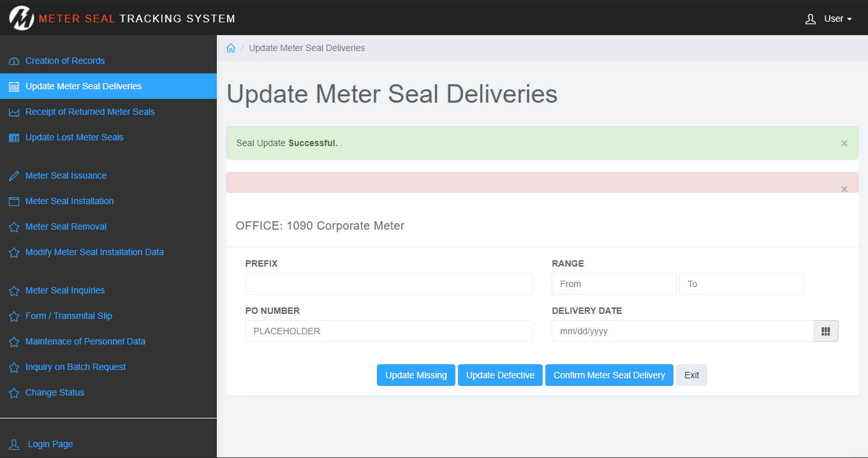
Task: Open Creation of Records page
Action: tap(65, 61)
